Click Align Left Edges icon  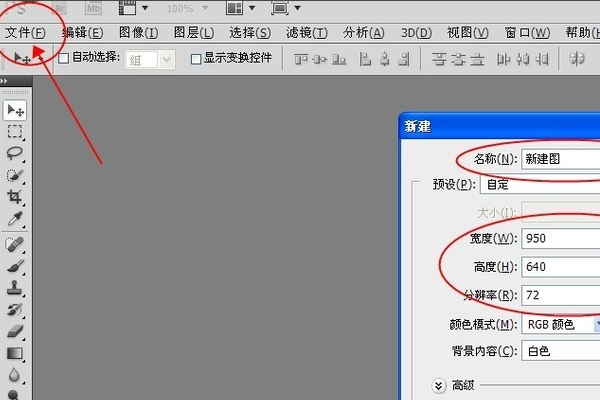pyautogui.click(x=365, y=59)
